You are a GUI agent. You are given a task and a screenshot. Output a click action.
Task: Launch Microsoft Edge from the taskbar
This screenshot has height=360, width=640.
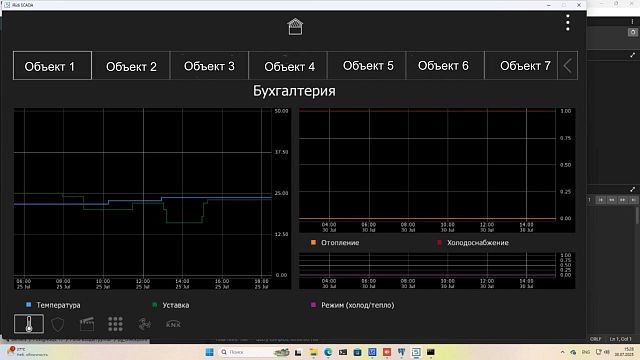[328, 352]
